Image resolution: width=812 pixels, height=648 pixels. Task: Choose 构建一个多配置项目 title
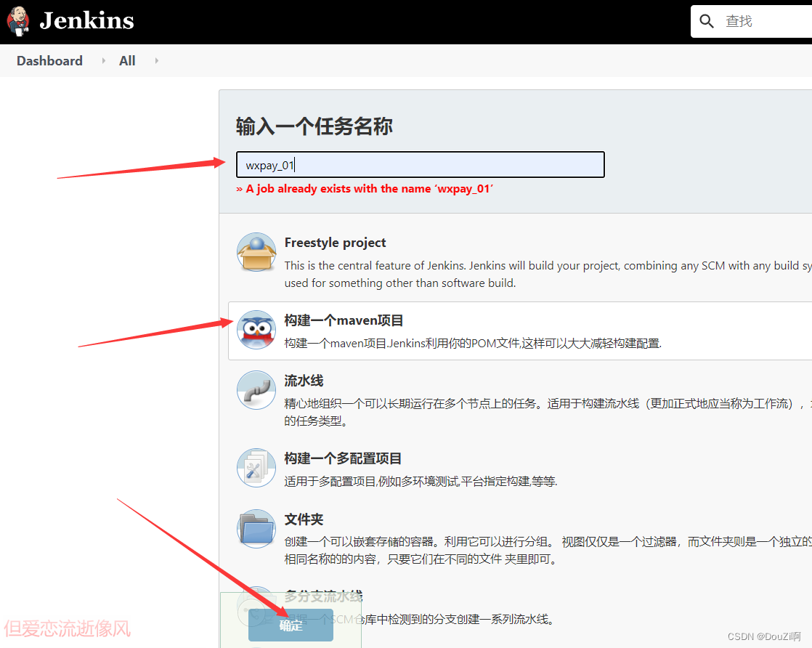pyautogui.click(x=343, y=458)
